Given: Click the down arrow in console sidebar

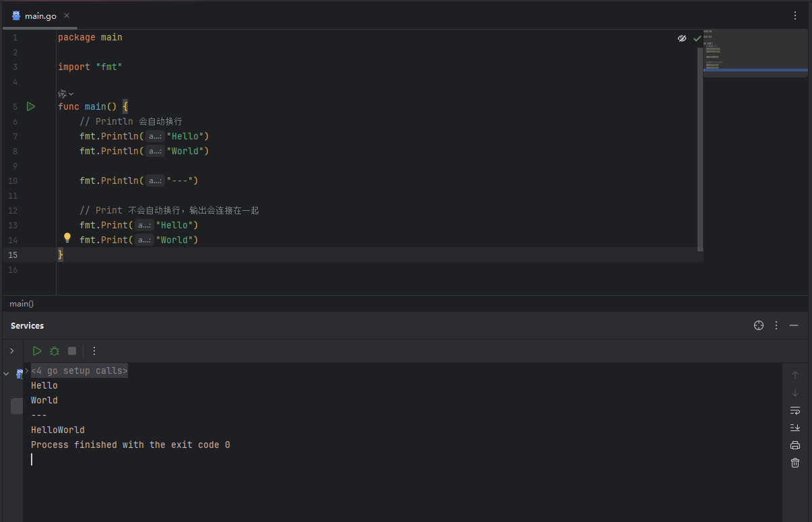Looking at the screenshot, I should 795,393.
